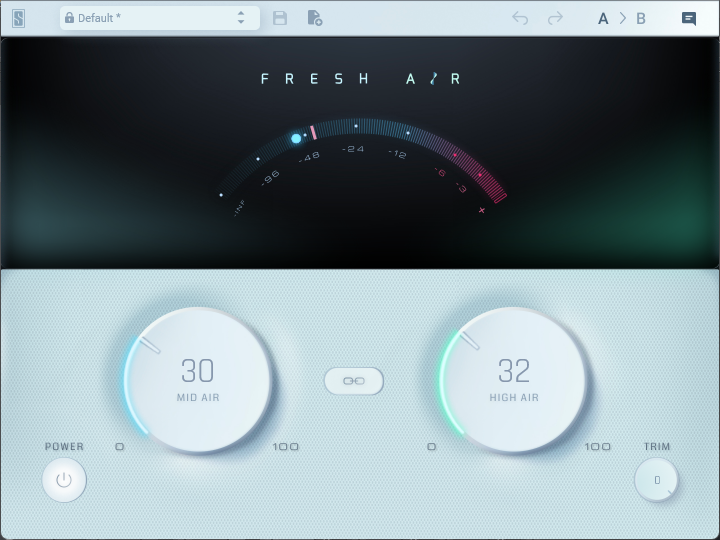Click the Trim knob
720x540 pixels.
[657, 480]
